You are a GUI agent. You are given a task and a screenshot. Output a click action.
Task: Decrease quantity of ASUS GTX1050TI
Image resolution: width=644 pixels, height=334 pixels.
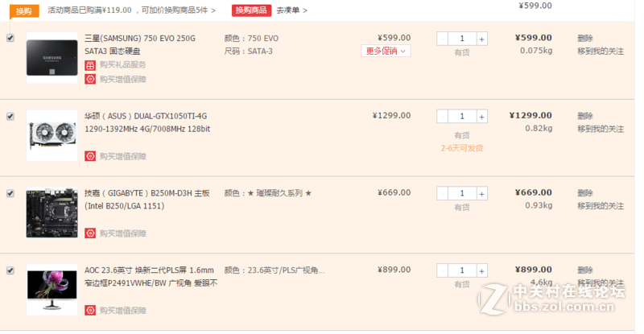coord(442,117)
